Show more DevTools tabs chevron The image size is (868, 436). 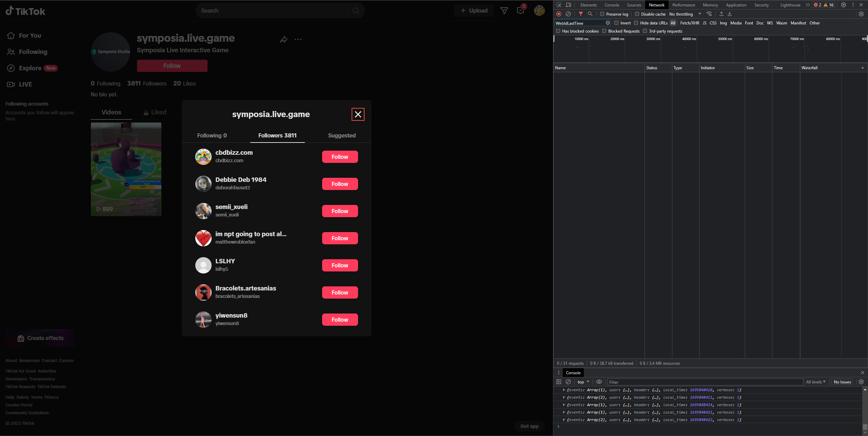(808, 5)
